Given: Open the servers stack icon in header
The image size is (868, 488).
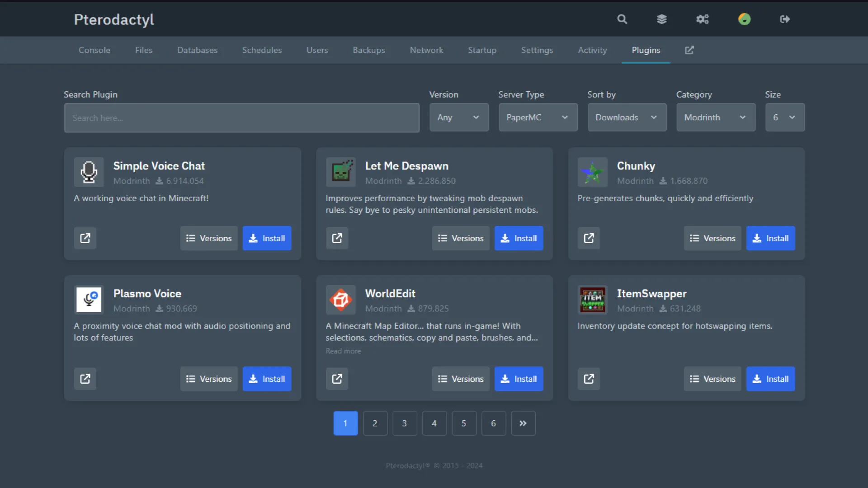Looking at the screenshot, I should coord(661,19).
